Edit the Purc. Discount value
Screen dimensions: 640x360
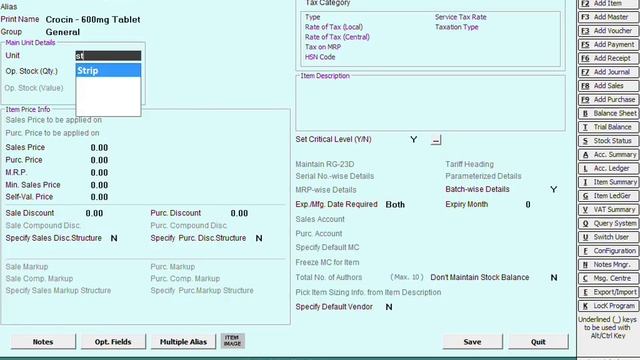tap(239, 213)
